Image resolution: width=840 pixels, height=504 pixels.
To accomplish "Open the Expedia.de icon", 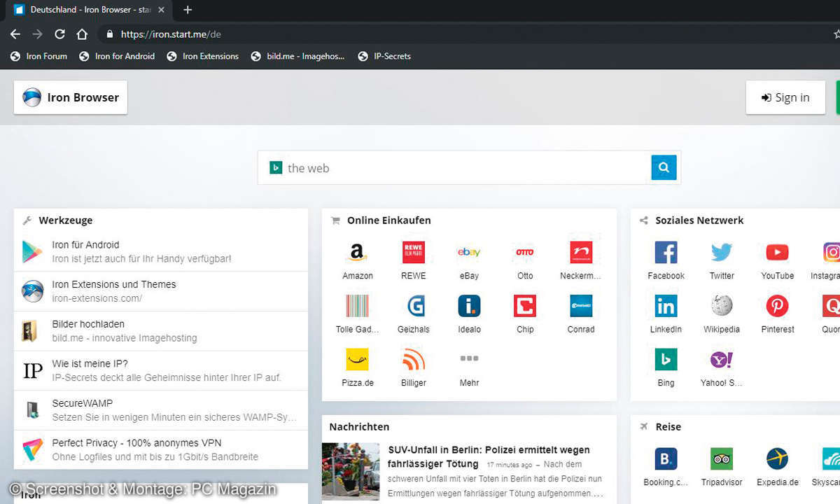I will (x=778, y=459).
